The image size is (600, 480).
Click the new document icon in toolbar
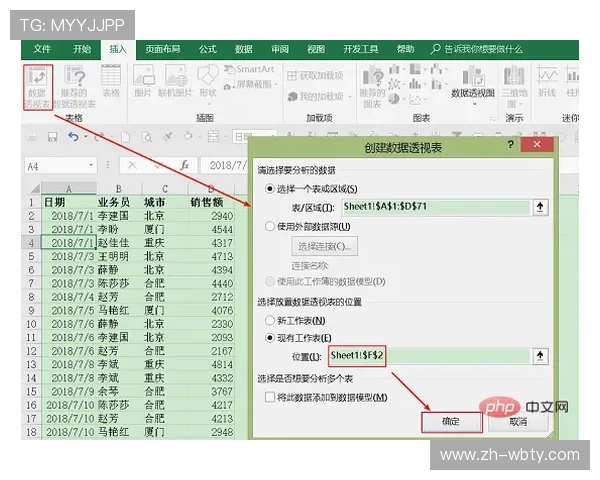point(125,137)
